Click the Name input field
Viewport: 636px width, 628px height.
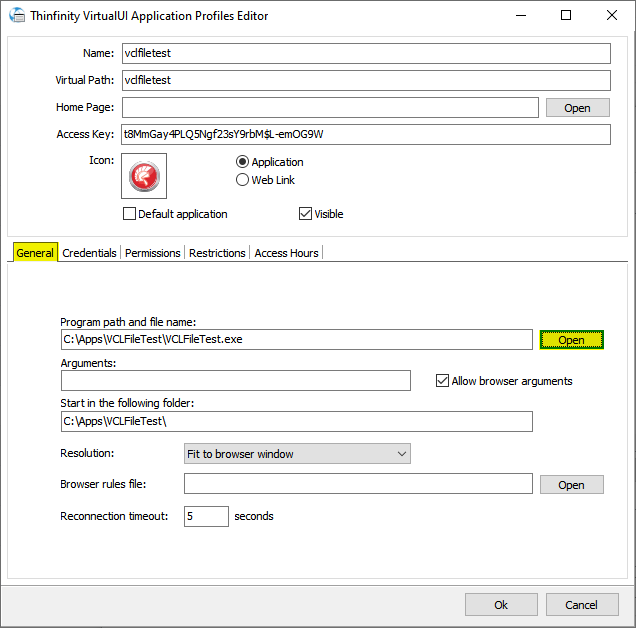click(366, 54)
